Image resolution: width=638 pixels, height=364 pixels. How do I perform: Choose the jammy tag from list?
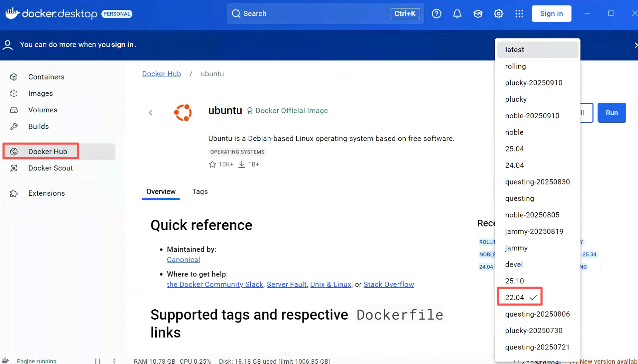[x=537, y=248]
